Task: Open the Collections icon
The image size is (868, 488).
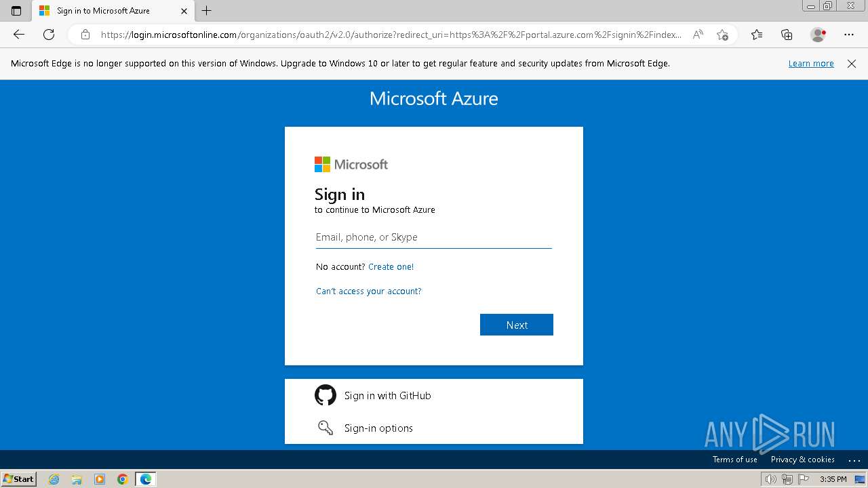Action: [x=787, y=35]
